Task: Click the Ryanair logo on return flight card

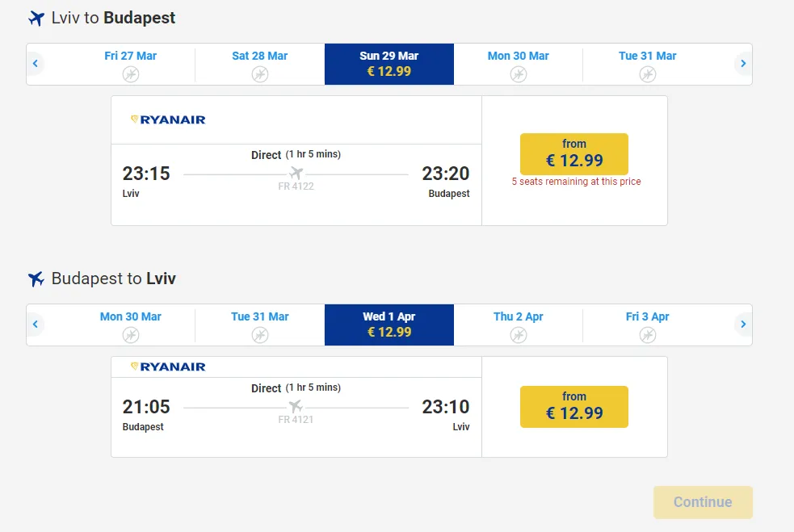Action: [x=168, y=367]
